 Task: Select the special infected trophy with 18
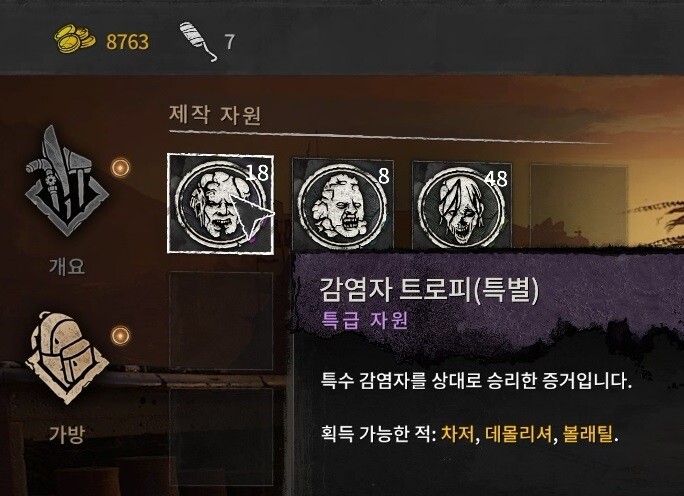point(220,203)
